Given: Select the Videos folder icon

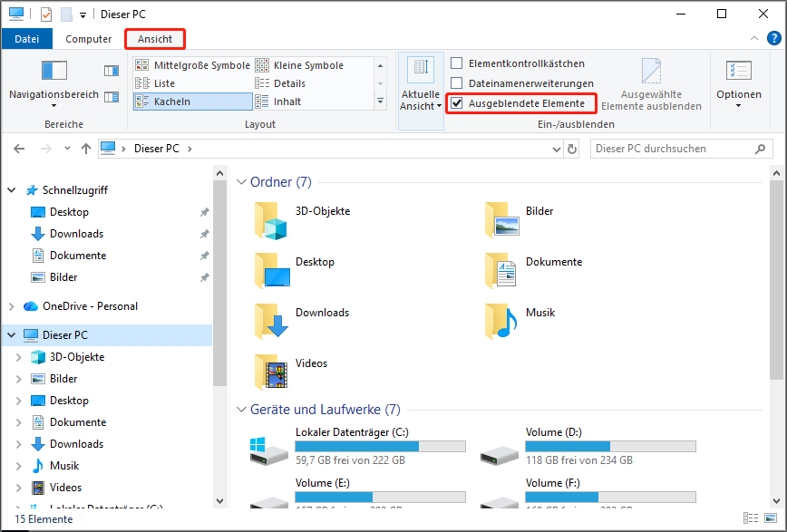Looking at the screenshot, I should pyautogui.click(x=271, y=372).
